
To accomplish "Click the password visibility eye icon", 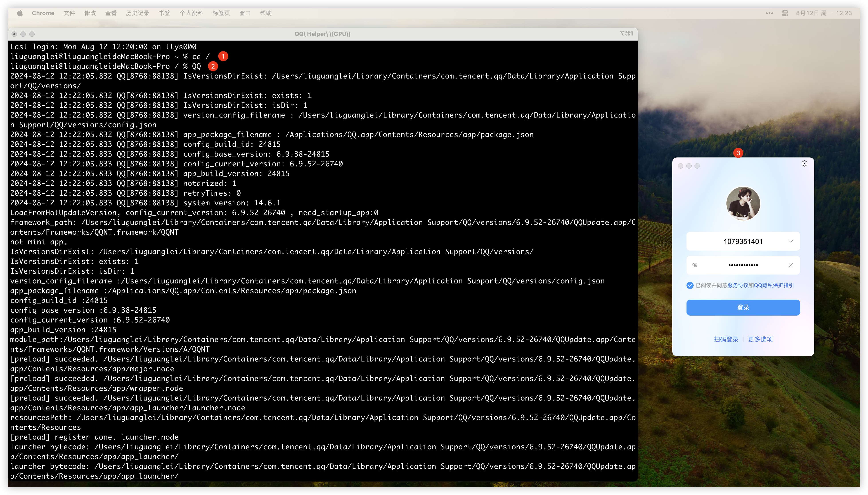I will coord(695,265).
